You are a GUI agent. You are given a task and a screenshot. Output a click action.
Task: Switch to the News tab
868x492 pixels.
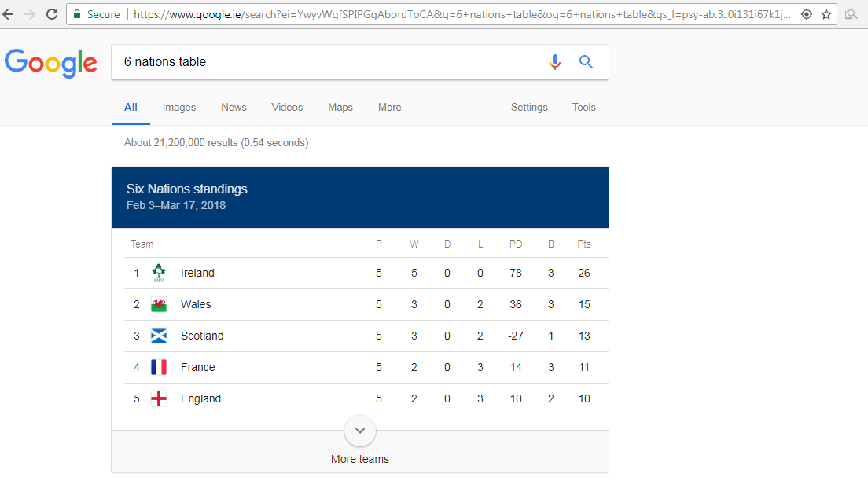point(234,108)
